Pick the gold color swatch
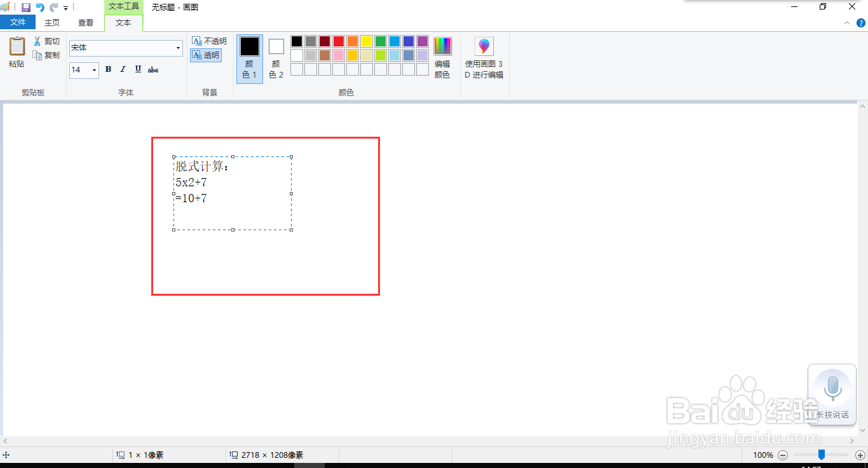The image size is (868, 468). tap(353, 55)
